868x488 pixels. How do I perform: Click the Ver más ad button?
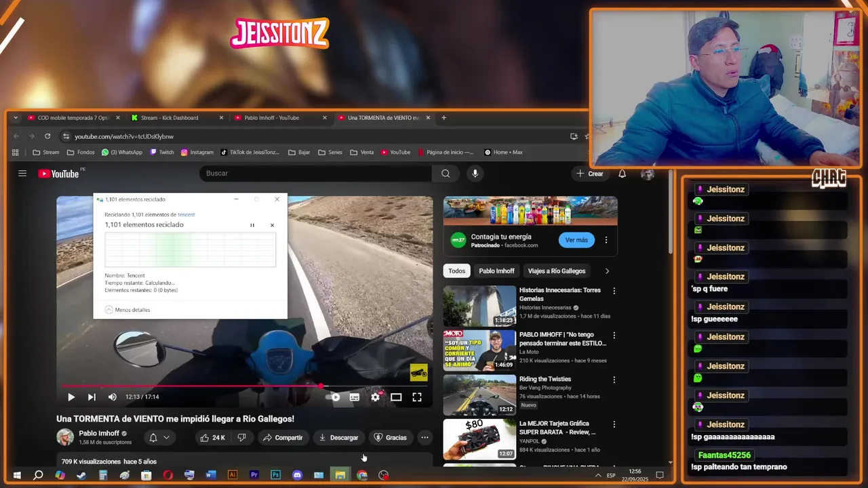tap(576, 240)
